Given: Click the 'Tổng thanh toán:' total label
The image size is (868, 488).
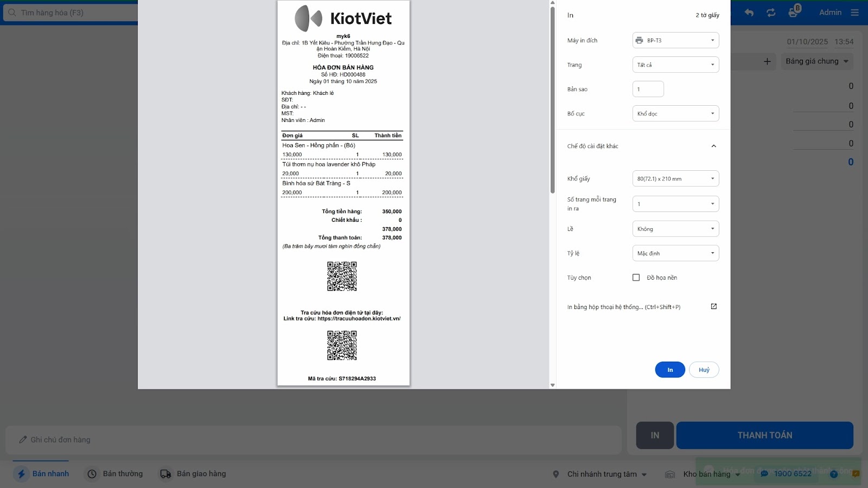Looking at the screenshot, I should pos(340,237).
